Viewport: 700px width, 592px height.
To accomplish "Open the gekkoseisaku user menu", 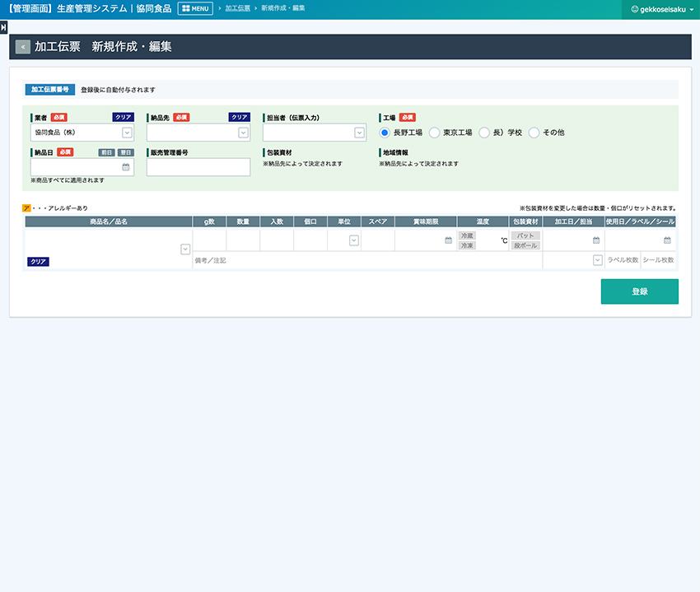I will [661, 9].
